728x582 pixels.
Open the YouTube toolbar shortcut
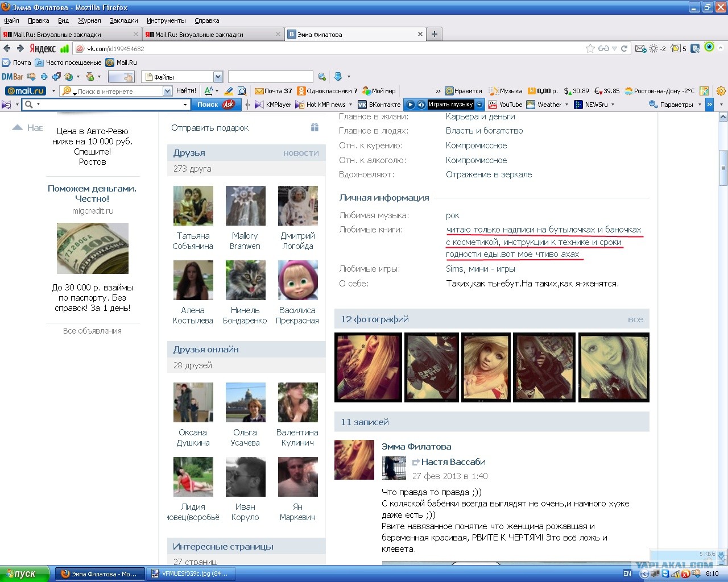point(505,105)
